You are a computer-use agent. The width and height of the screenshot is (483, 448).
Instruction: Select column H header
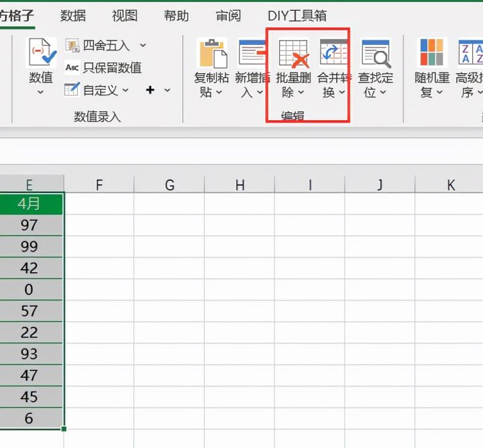pos(239,184)
